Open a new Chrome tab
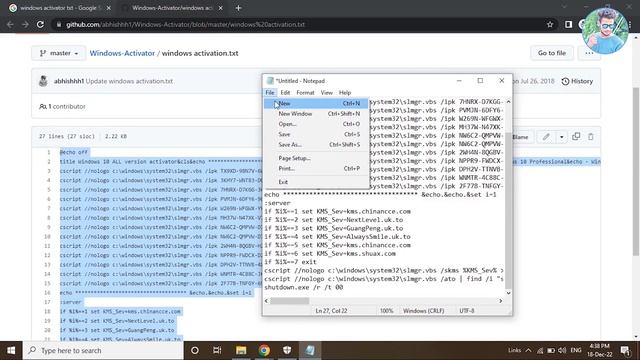Viewport: 640px width, 360px height. point(238,8)
